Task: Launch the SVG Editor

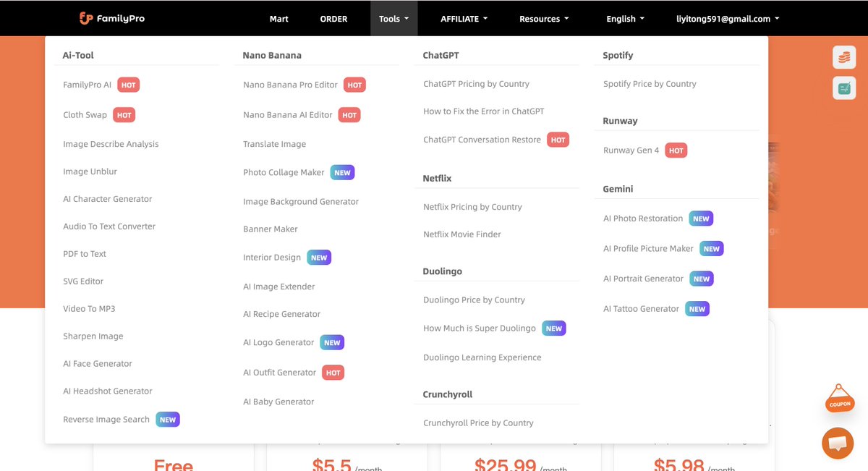Action: pos(83,281)
